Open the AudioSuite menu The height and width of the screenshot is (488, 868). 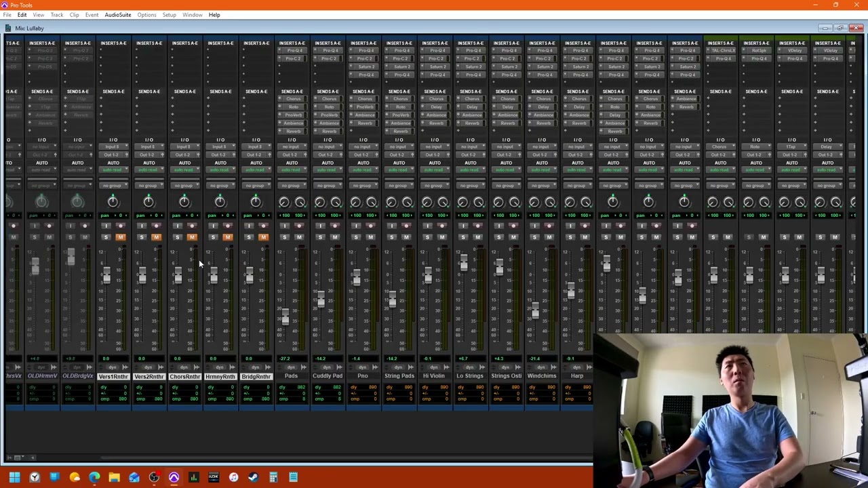pos(118,15)
